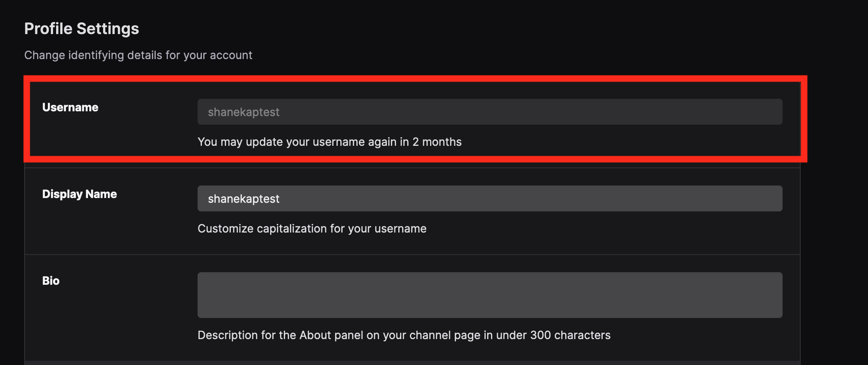Click the Username field label
Screen dimensions: 868x365
point(70,107)
